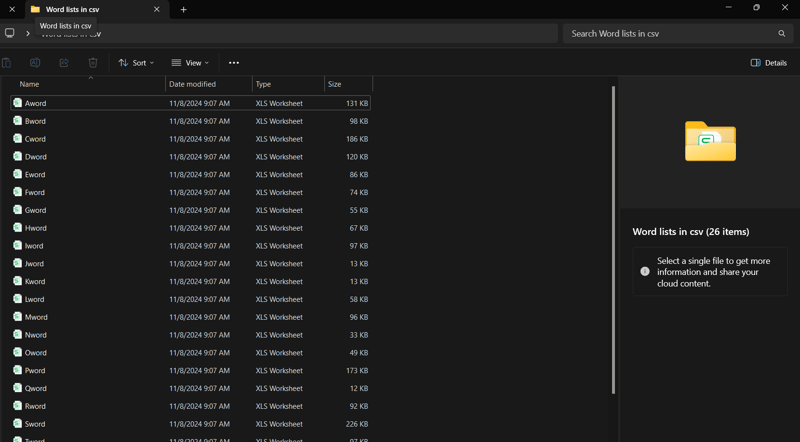The height and width of the screenshot is (442, 800).
Task: Close the Word lists in csv tab
Action: [157, 10]
